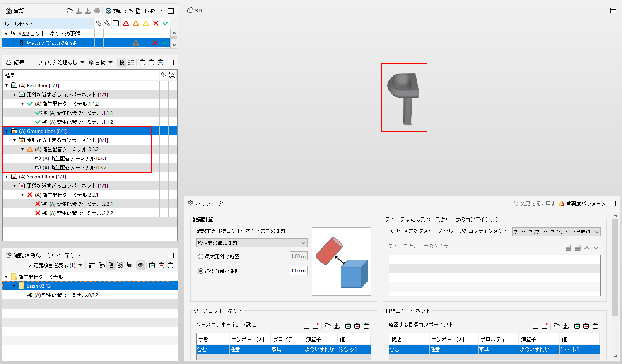The width and height of the screenshot is (622, 364).
Task: Click the 変更を元に戻す undo icon
Action: pyautogui.click(x=516, y=204)
